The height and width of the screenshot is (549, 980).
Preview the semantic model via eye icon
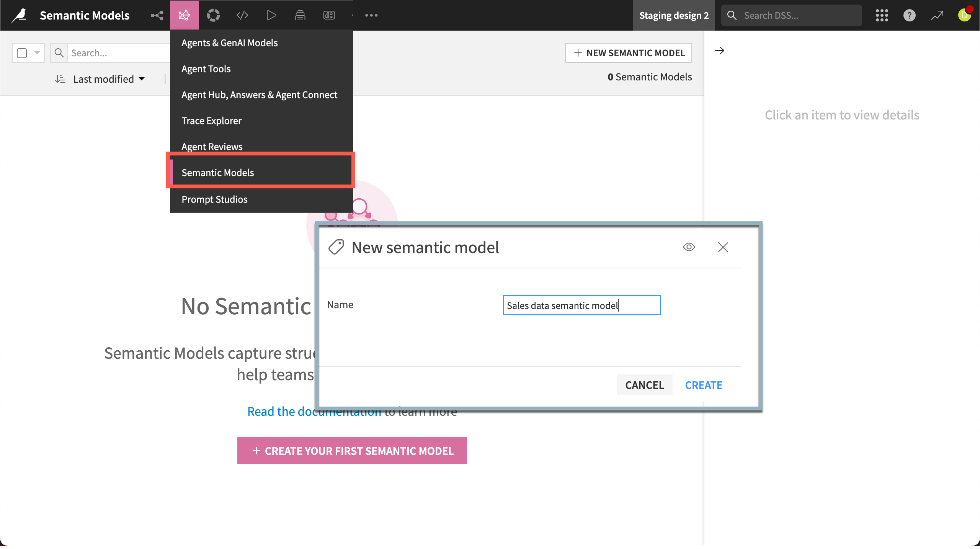click(x=688, y=247)
